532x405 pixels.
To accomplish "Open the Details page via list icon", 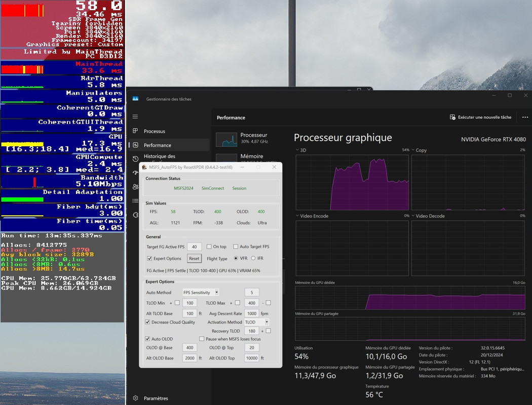I will 135,200.
